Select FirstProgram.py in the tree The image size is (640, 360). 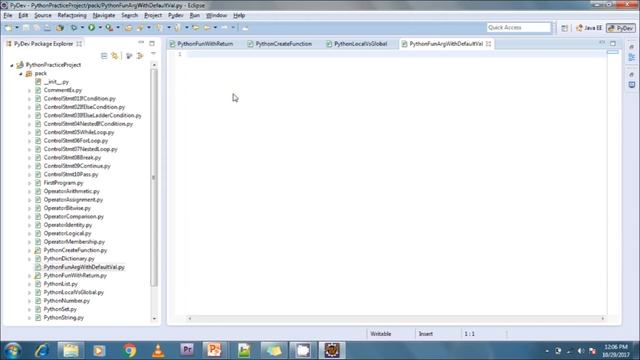tap(63, 183)
